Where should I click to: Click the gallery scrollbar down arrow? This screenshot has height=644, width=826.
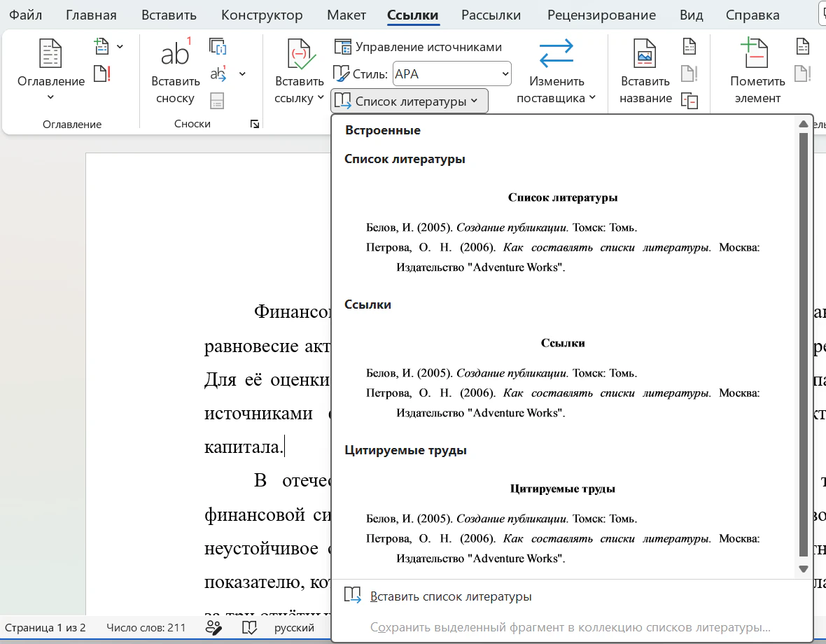(x=804, y=568)
